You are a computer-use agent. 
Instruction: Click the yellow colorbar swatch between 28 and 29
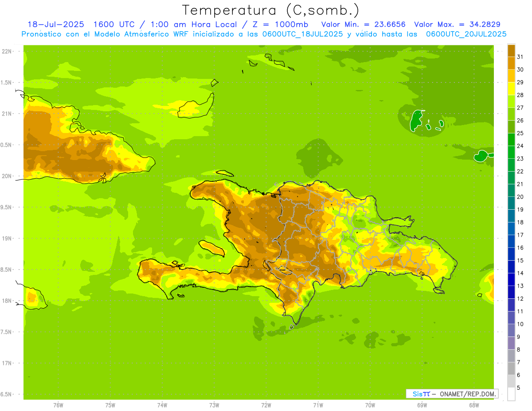click(511, 89)
